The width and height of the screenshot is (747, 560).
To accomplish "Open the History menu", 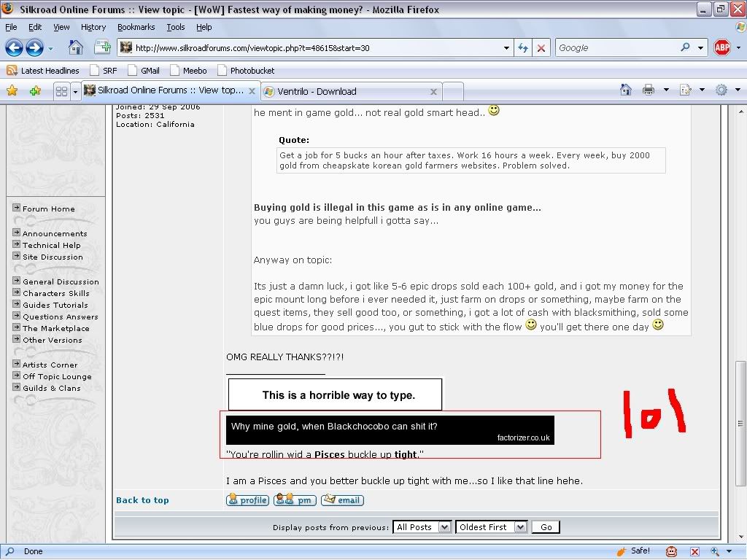I will click(x=93, y=27).
